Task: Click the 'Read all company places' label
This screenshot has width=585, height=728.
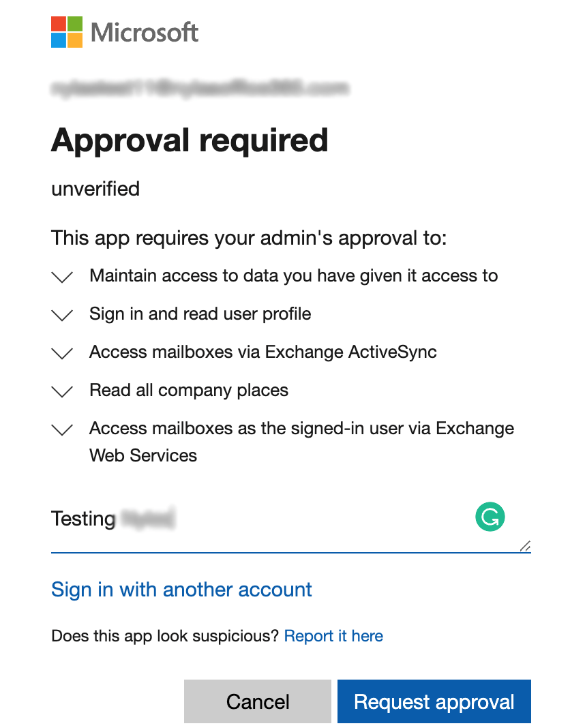Action: click(189, 391)
